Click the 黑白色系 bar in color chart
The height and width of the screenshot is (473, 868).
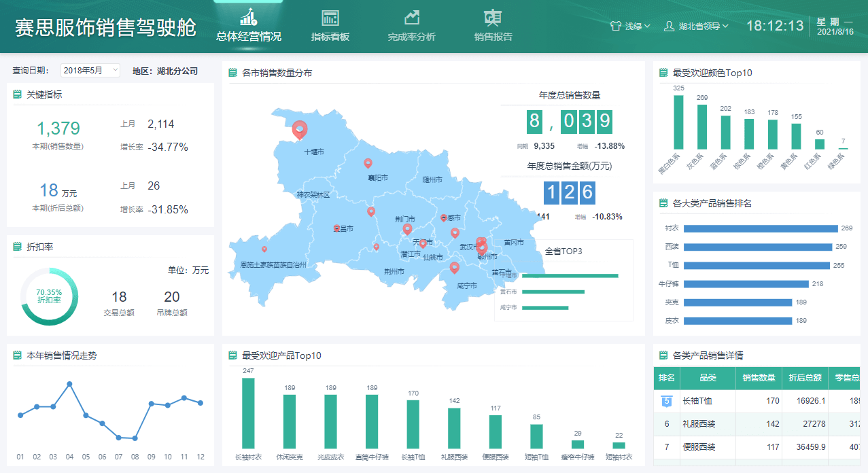click(x=678, y=122)
